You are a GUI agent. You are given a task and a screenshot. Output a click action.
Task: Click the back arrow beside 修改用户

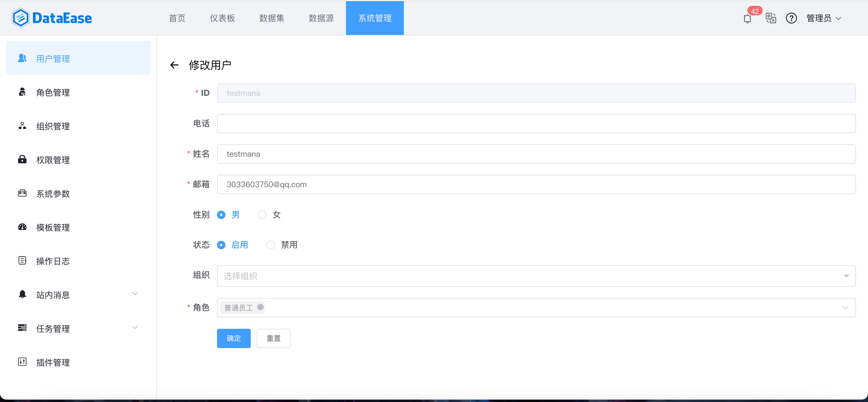[174, 65]
